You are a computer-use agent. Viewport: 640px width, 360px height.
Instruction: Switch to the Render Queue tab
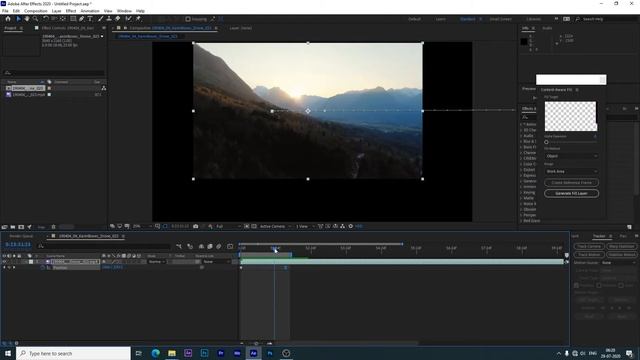click(21, 236)
